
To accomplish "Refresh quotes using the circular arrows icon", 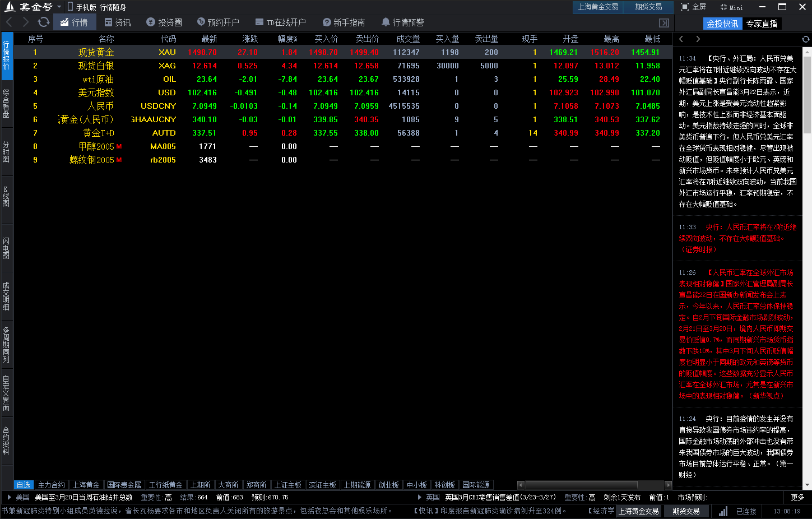I will point(44,22).
